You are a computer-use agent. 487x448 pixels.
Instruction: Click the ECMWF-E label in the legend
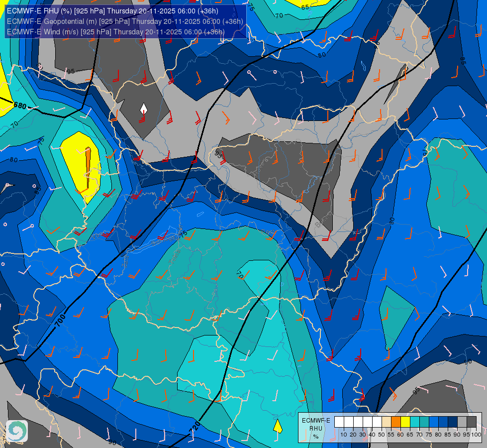(x=316, y=421)
